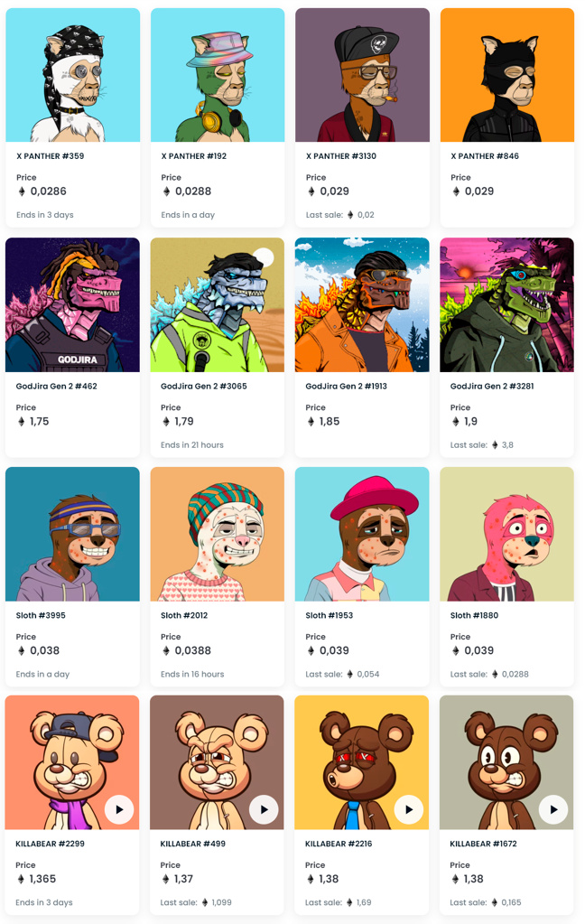Click the GodJira Gen 2 #3281 title
Image resolution: width=585 pixels, height=924 pixels.
492,386
